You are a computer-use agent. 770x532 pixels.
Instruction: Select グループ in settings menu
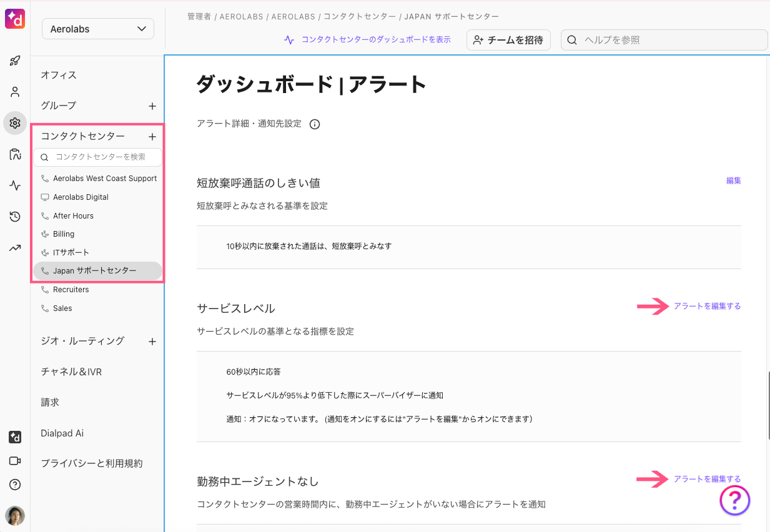pos(58,106)
